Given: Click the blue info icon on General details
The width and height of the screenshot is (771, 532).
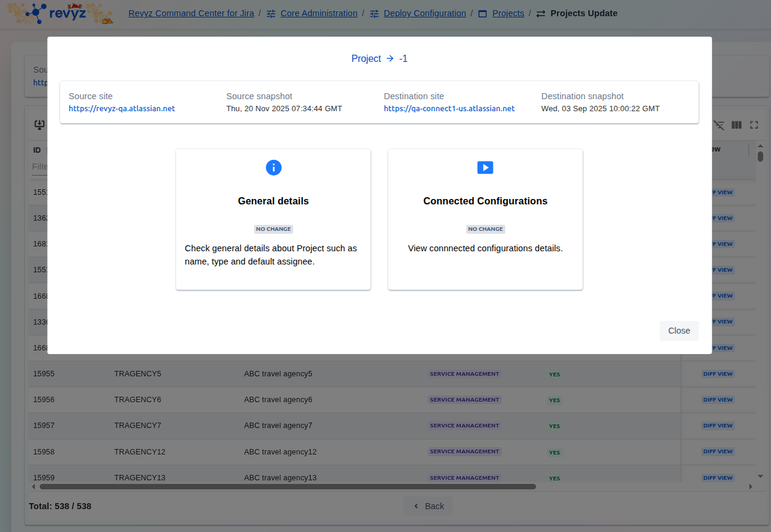Looking at the screenshot, I should point(273,168).
